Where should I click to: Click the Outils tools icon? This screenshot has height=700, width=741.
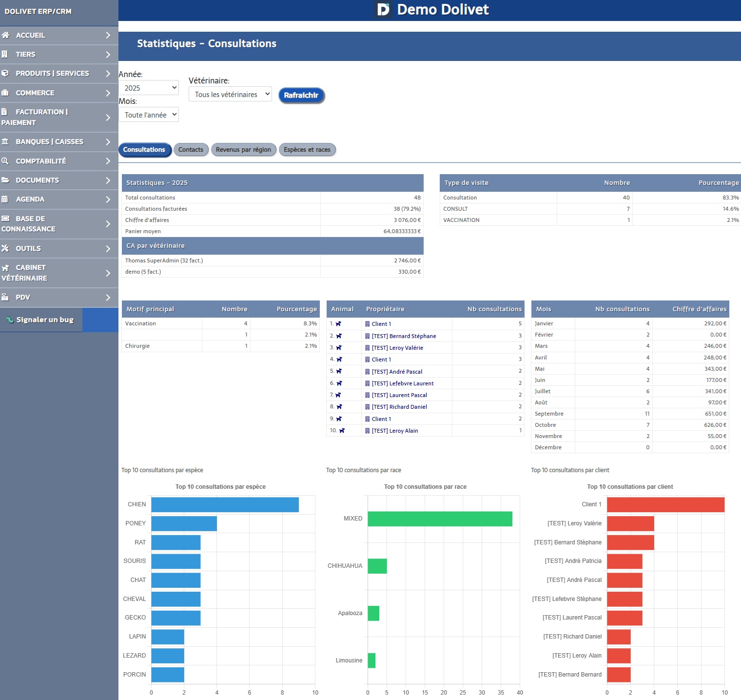(x=5, y=248)
